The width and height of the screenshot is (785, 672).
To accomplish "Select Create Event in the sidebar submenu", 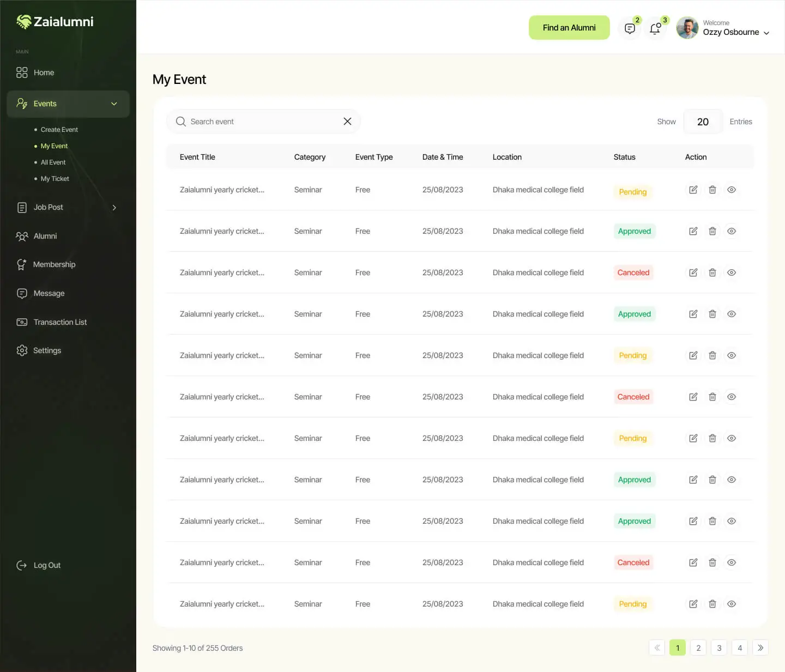I will [x=59, y=130].
